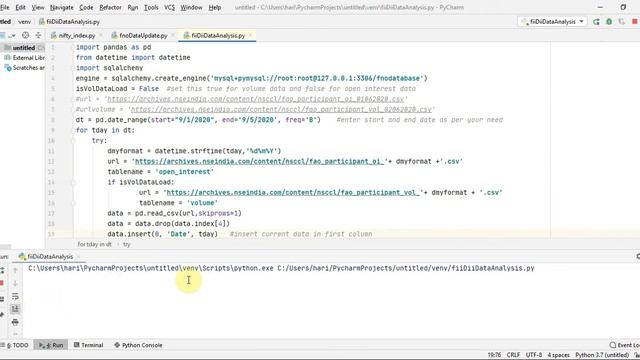Run with coverage from top toolbar
Screen dimensions: 640x360
tap(622, 22)
